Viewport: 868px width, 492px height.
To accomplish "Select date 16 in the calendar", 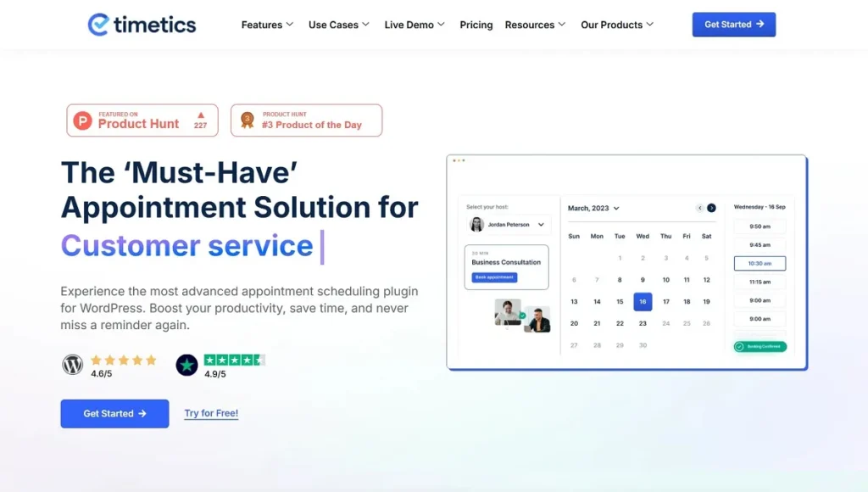I will [643, 301].
